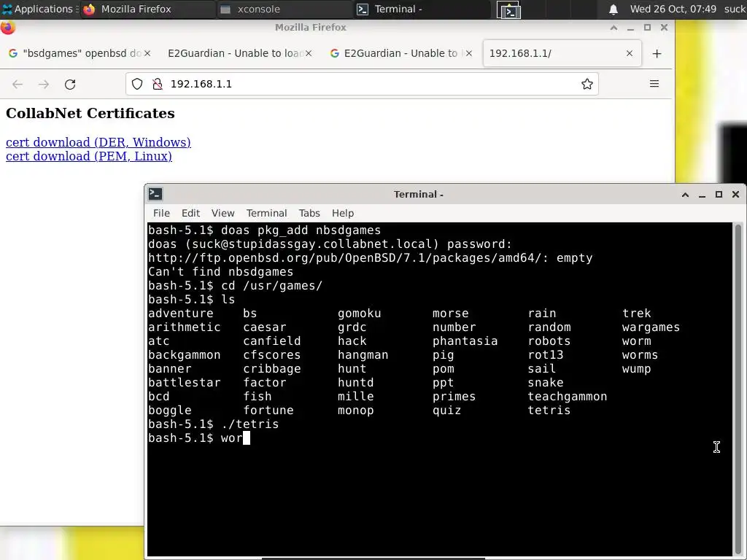Click "adventure" in the ls output
Screen dimensions: 747x560
(x=181, y=314)
